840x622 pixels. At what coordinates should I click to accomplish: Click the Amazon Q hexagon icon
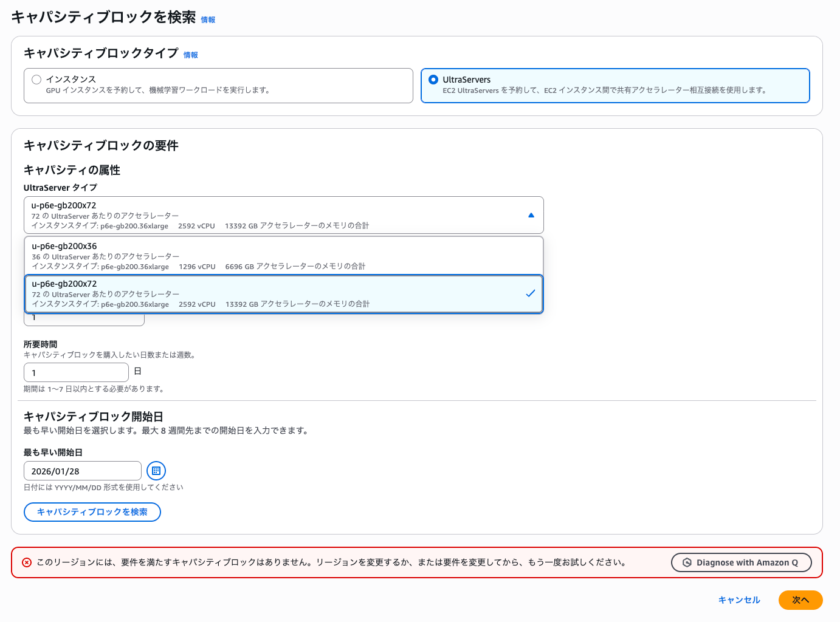pyautogui.click(x=687, y=562)
